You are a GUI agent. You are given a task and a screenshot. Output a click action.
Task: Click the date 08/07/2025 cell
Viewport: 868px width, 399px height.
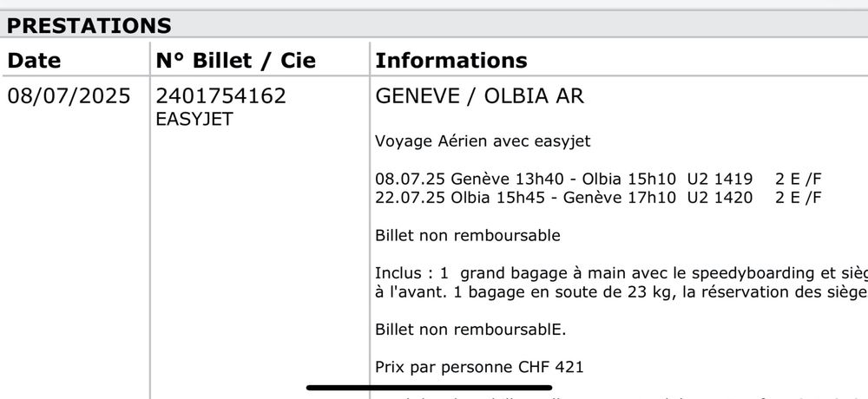click(69, 95)
